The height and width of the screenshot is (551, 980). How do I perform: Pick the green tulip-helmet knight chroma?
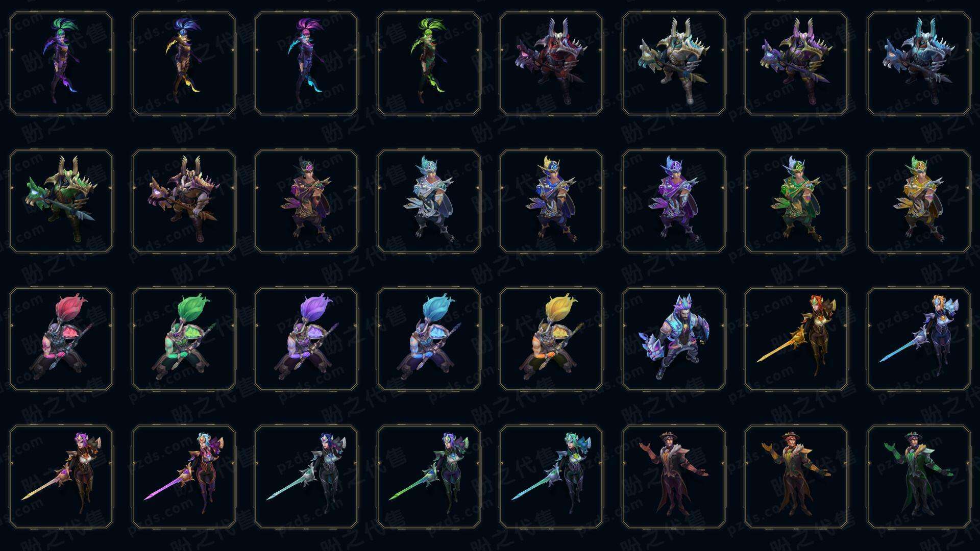coord(184,339)
